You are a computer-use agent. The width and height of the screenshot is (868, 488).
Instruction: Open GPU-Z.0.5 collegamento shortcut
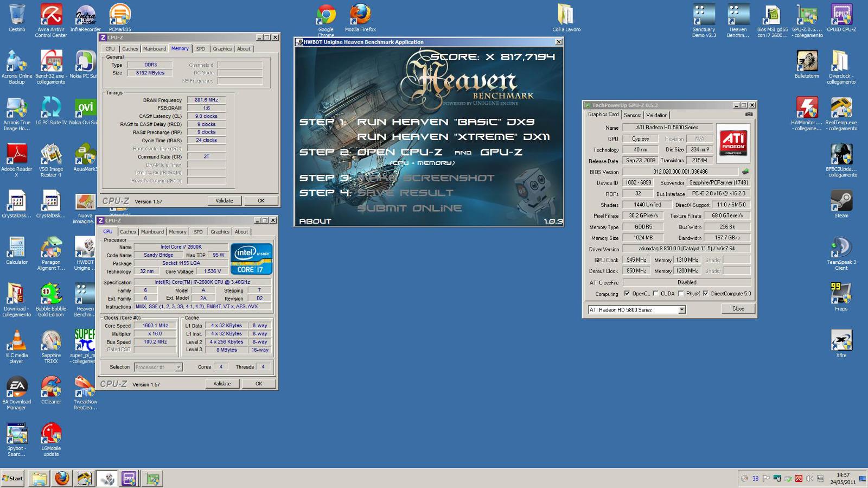(x=807, y=21)
